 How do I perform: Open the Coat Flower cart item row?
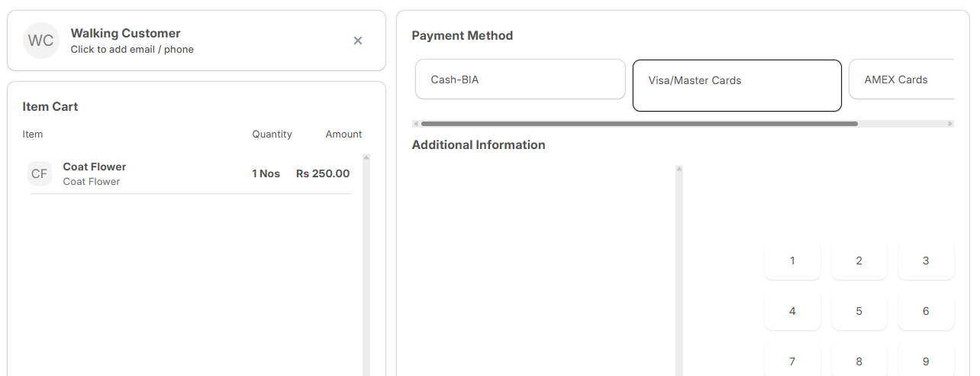(x=190, y=173)
